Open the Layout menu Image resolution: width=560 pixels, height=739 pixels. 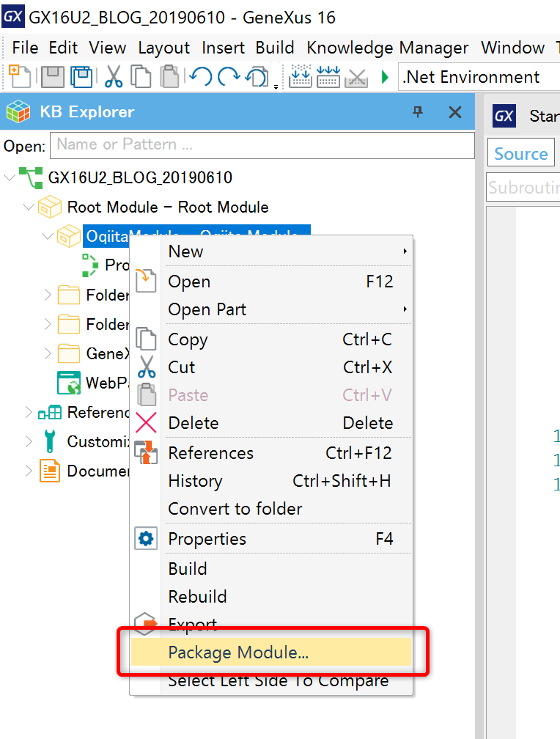(163, 48)
